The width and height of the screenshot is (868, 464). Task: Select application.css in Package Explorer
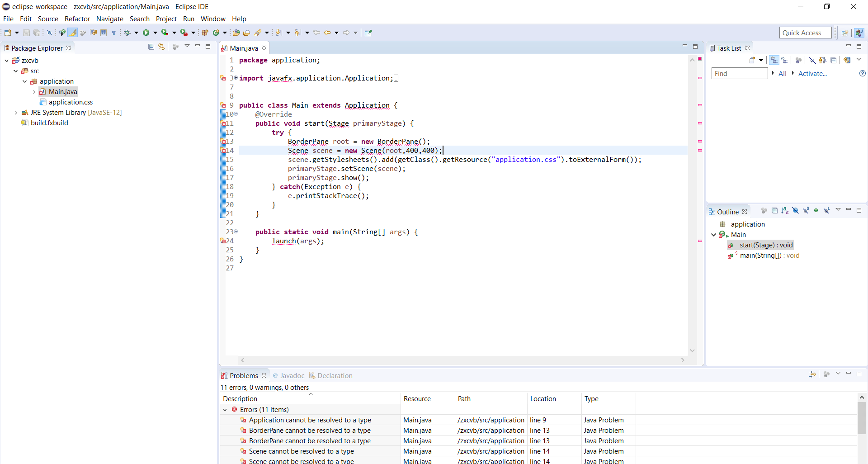pos(71,102)
